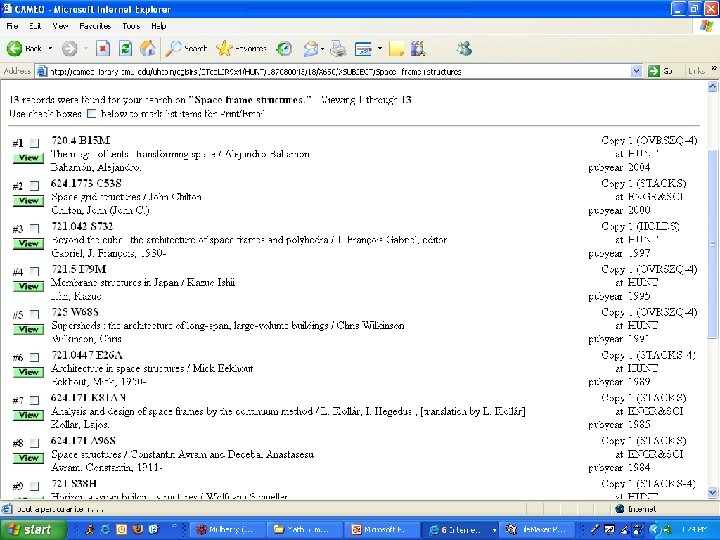This screenshot has height=540, width=720.
Task: Click the yellow folder toolbar icon
Action: [396, 48]
